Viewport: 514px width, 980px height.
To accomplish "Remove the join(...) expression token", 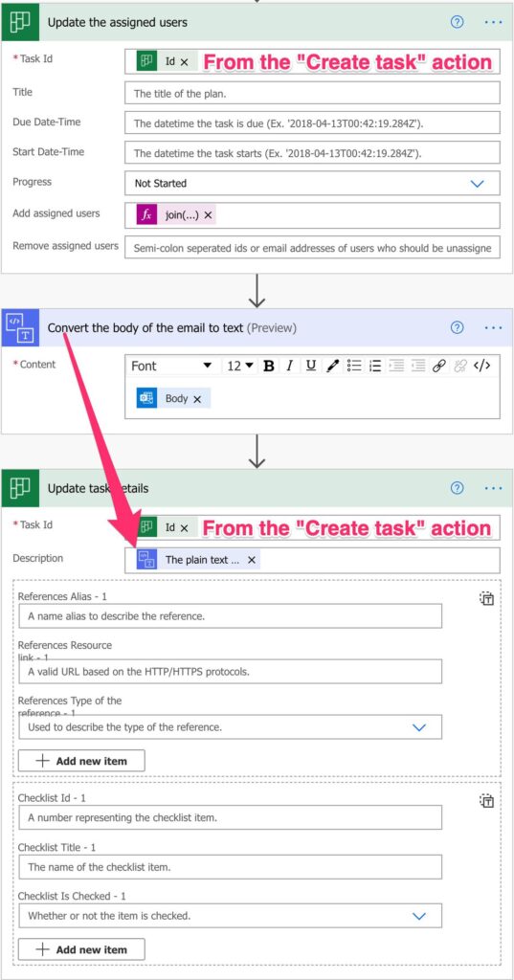I will [209, 215].
